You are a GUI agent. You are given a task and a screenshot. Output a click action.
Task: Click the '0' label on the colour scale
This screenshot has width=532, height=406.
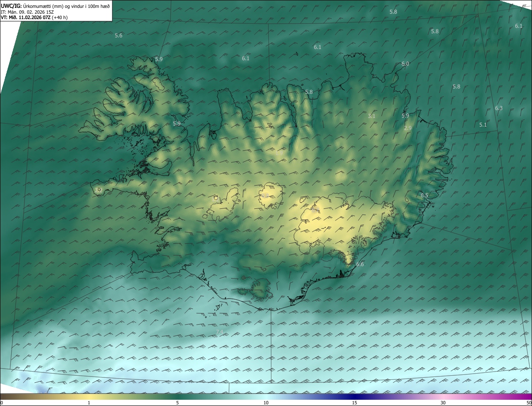point(2,403)
